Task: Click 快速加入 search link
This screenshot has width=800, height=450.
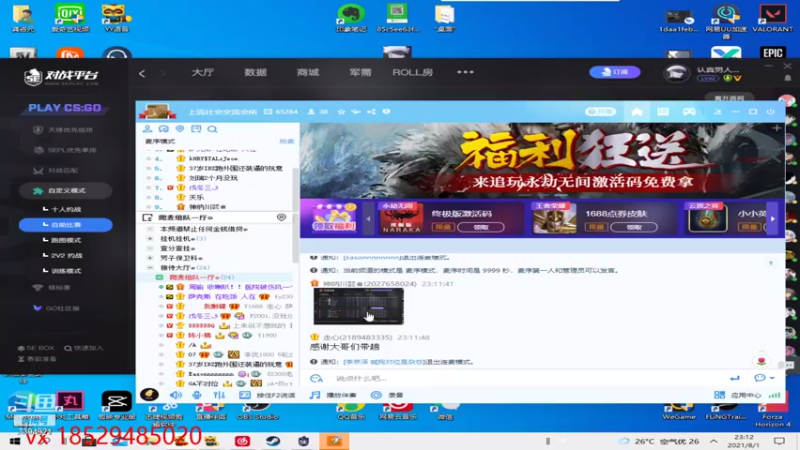Action: (x=84, y=348)
